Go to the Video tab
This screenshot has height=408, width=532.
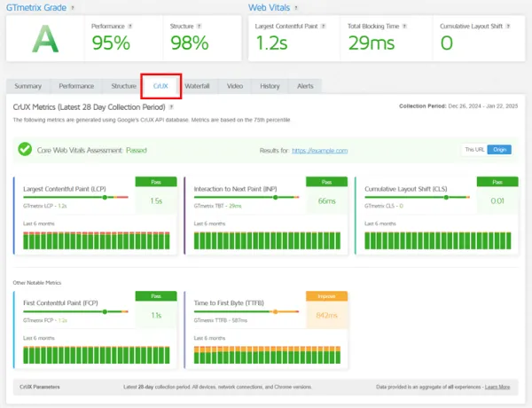coord(235,86)
